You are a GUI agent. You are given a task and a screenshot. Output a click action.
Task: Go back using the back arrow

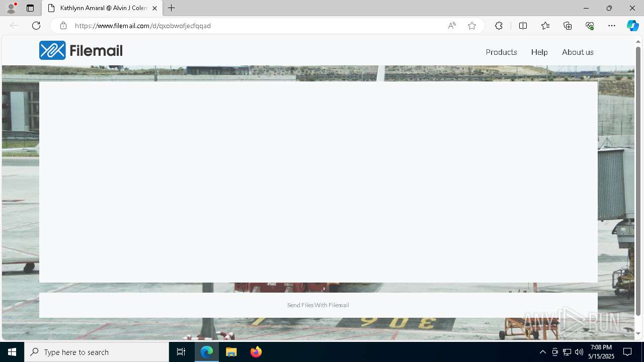[x=14, y=26]
